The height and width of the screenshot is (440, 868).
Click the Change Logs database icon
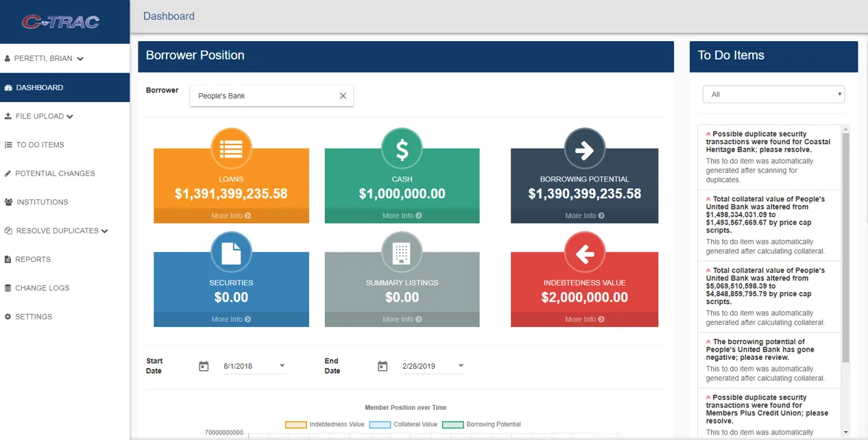click(8, 288)
